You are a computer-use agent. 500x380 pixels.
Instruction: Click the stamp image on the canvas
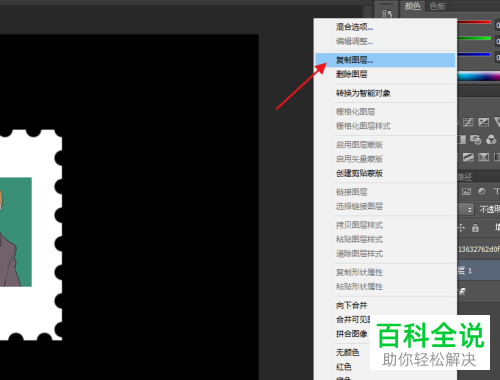point(31,235)
